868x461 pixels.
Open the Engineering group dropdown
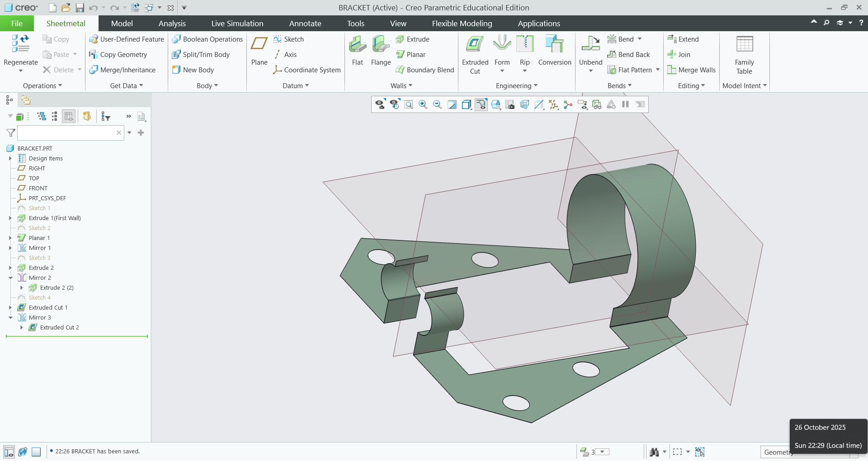coord(517,86)
